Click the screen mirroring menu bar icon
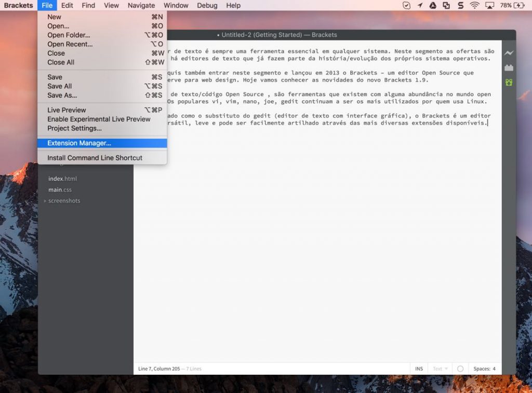Viewport: 532px width, 393px height. pos(489,6)
